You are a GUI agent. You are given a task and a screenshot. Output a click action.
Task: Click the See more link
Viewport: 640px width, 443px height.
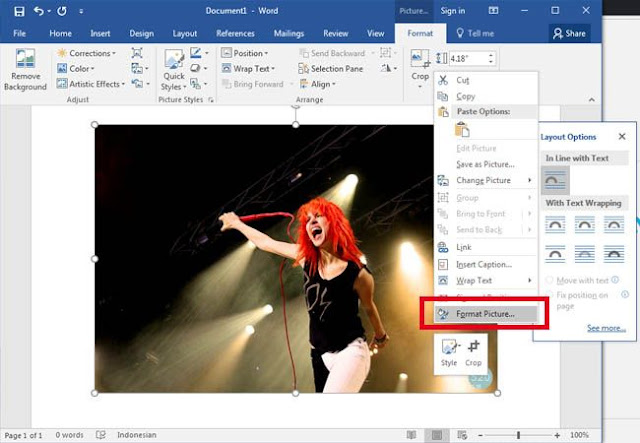click(606, 328)
